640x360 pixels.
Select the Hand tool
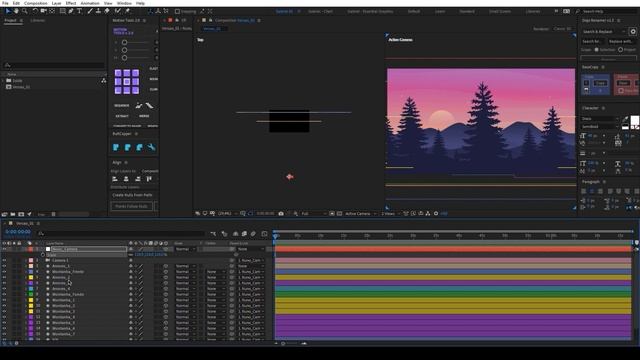click(16, 11)
